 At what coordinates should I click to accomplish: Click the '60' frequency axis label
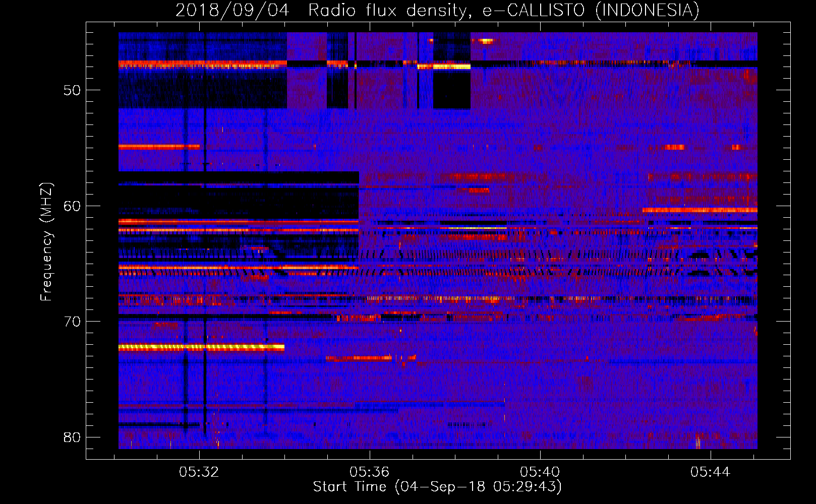72,206
